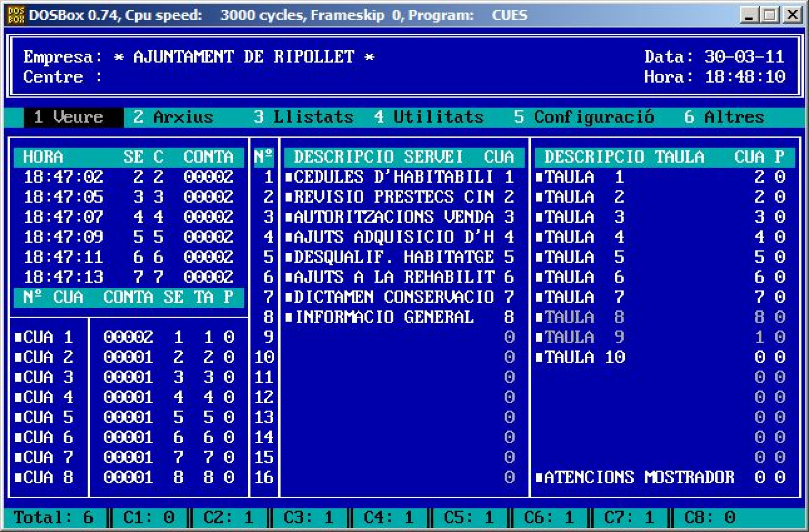This screenshot has height=532, width=809.
Task: Click the Total: 6 status counter
Action: [x=54, y=517]
